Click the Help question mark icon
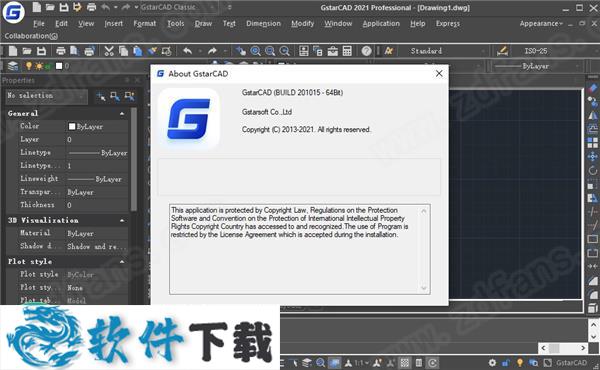 [x=366, y=51]
